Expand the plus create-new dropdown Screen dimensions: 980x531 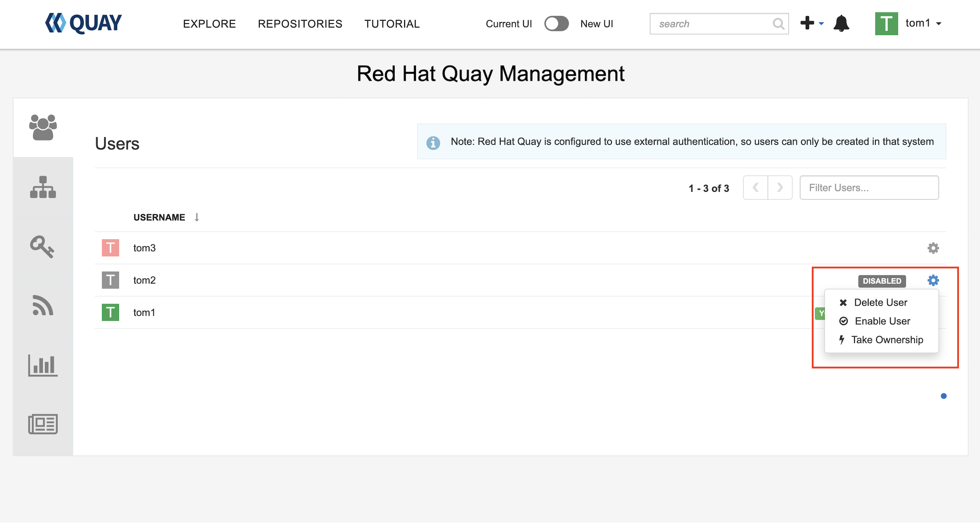click(811, 23)
